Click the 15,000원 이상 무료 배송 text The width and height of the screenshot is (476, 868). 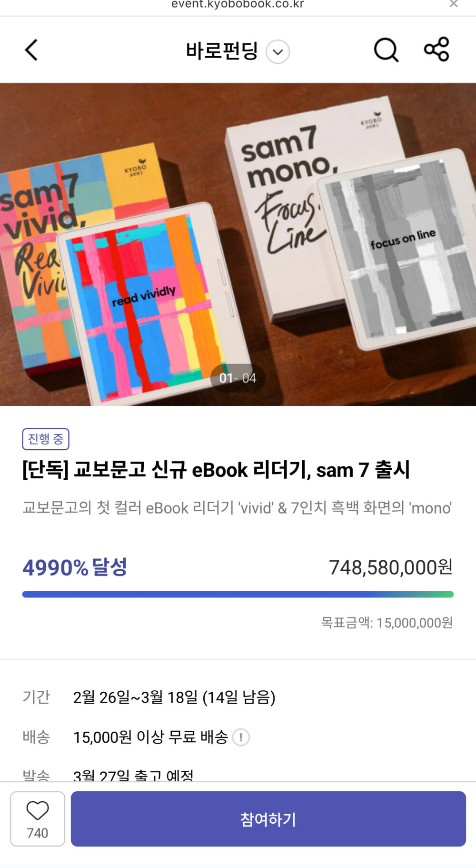(x=150, y=737)
